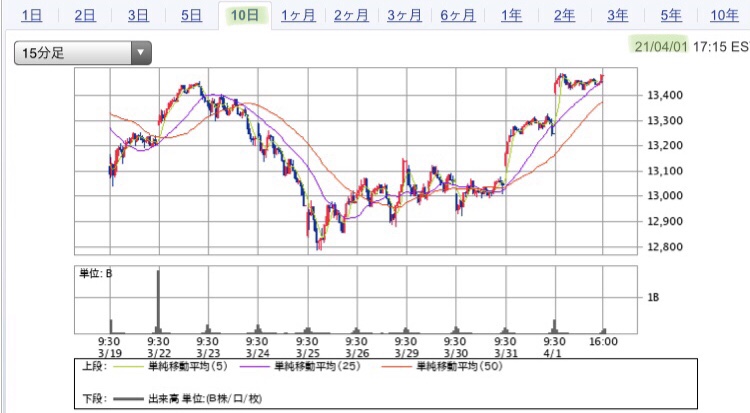This screenshot has height=413, width=750.
Task: Click the 12,800 price axis label
Action: click(665, 247)
